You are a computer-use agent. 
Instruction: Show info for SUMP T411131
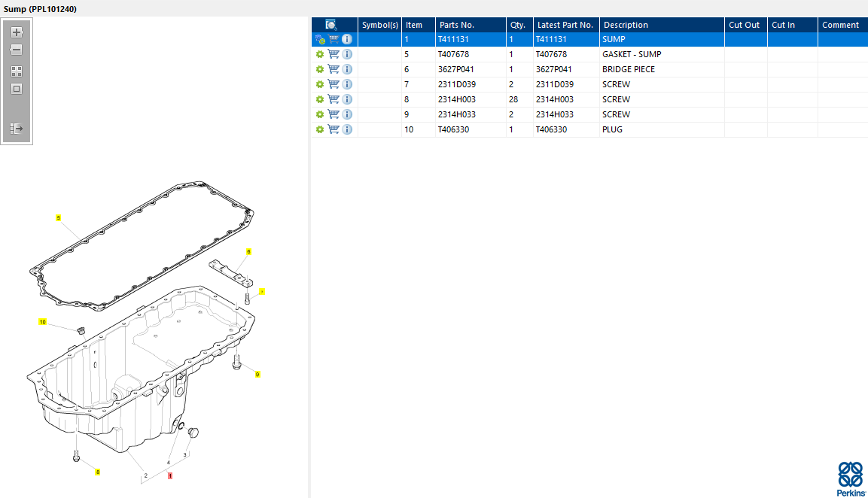point(347,39)
